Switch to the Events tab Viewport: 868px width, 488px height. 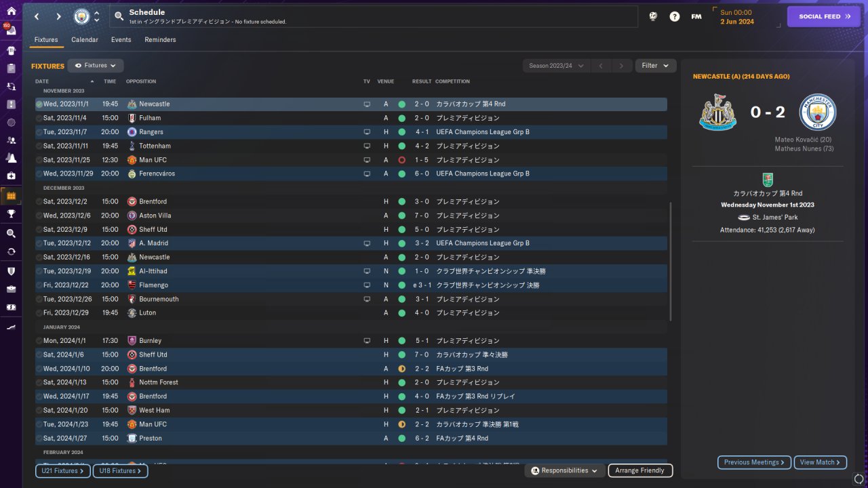click(121, 40)
